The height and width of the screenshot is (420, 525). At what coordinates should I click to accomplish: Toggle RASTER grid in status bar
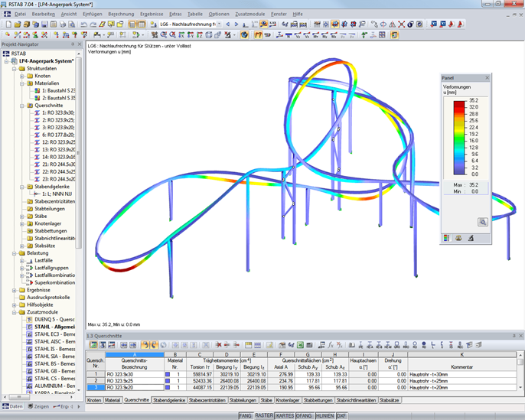[x=264, y=415]
